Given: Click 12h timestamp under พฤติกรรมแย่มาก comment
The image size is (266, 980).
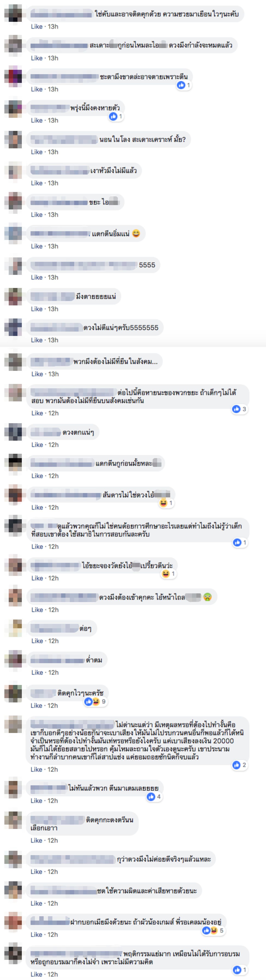Looking at the screenshot, I should [x=53, y=974].
